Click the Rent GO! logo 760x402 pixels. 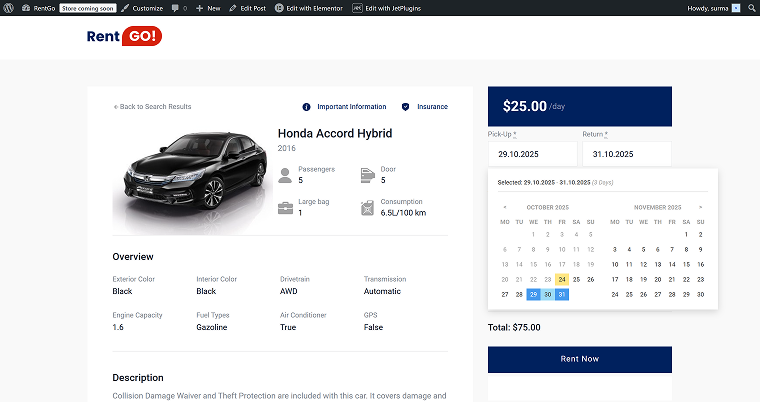pyautogui.click(x=124, y=36)
